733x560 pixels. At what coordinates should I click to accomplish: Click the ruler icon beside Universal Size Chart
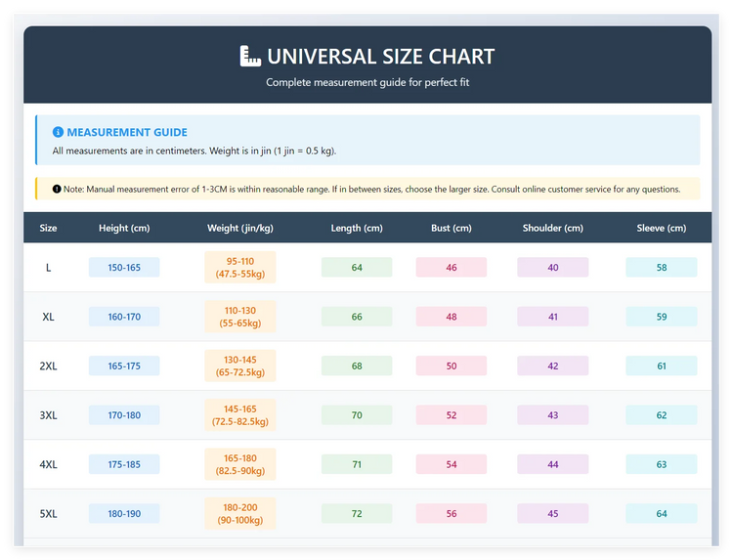(x=250, y=57)
